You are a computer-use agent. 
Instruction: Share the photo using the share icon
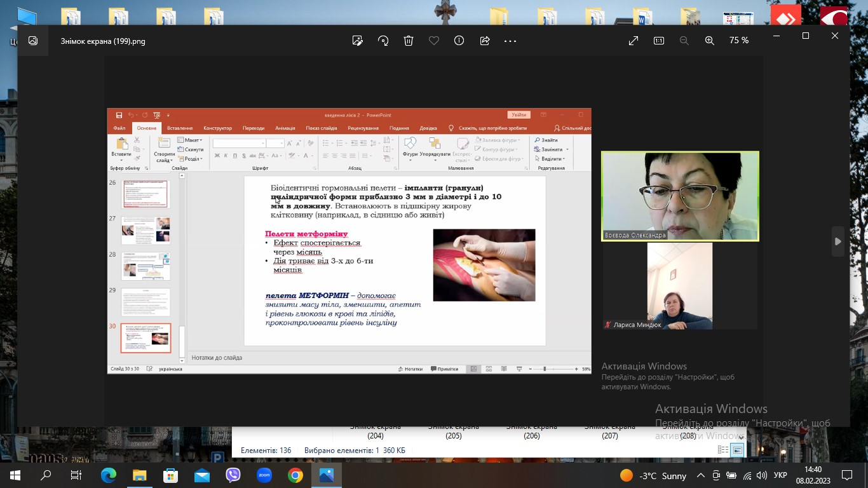(485, 41)
